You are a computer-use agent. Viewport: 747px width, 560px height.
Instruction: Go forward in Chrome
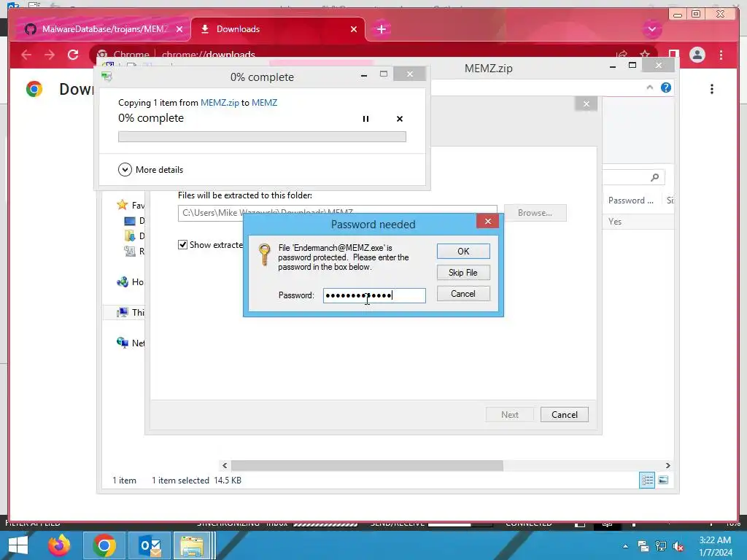point(50,55)
